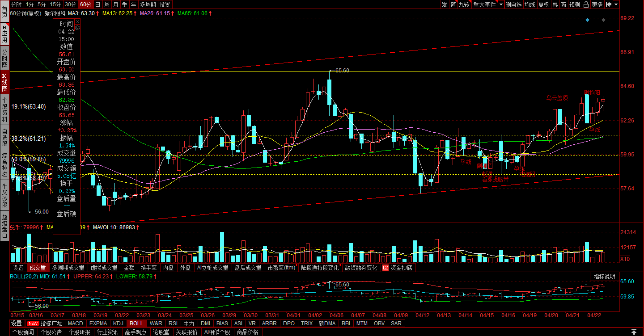
Task: Click the blue diamond event marker
Action: 587,20
